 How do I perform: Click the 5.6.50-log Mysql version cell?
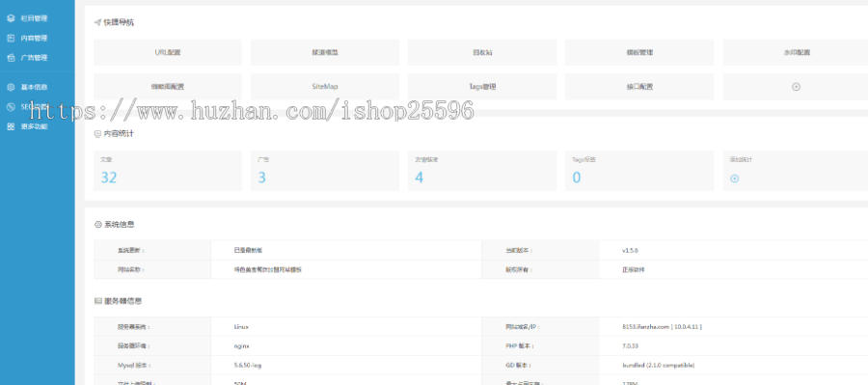[x=346, y=365]
